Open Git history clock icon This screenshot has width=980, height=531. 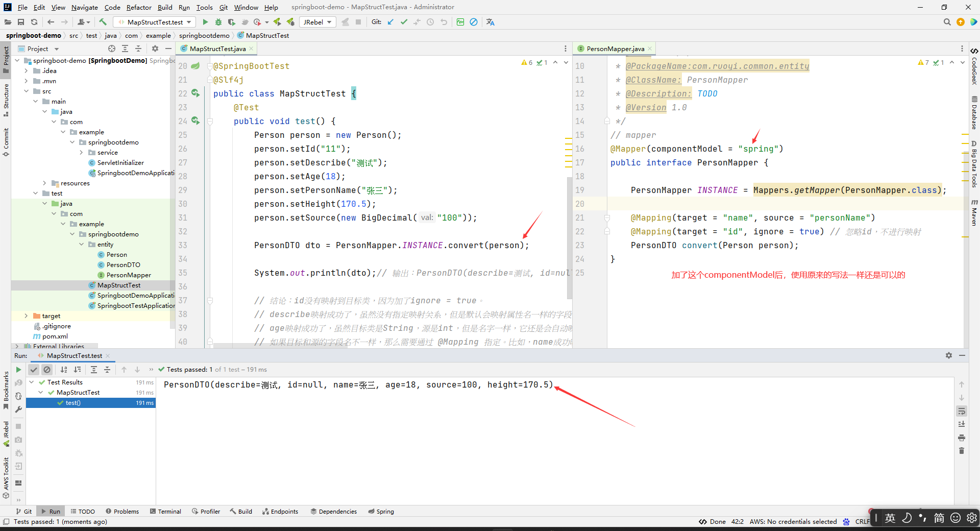click(x=430, y=22)
